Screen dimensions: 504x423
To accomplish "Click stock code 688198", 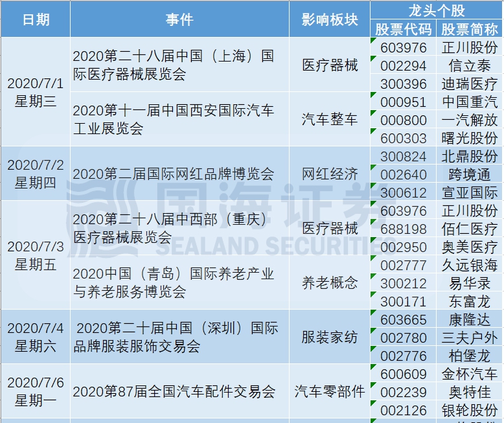I will click(x=404, y=229).
